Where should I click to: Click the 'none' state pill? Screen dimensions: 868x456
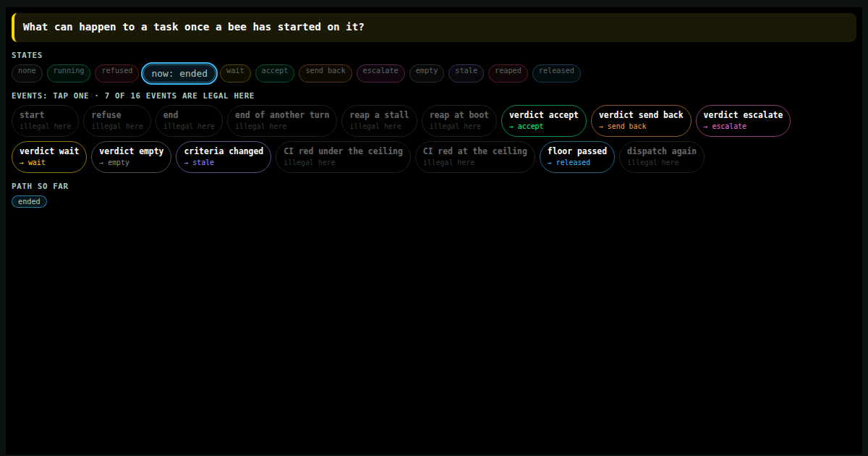pyautogui.click(x=27, y=73)
